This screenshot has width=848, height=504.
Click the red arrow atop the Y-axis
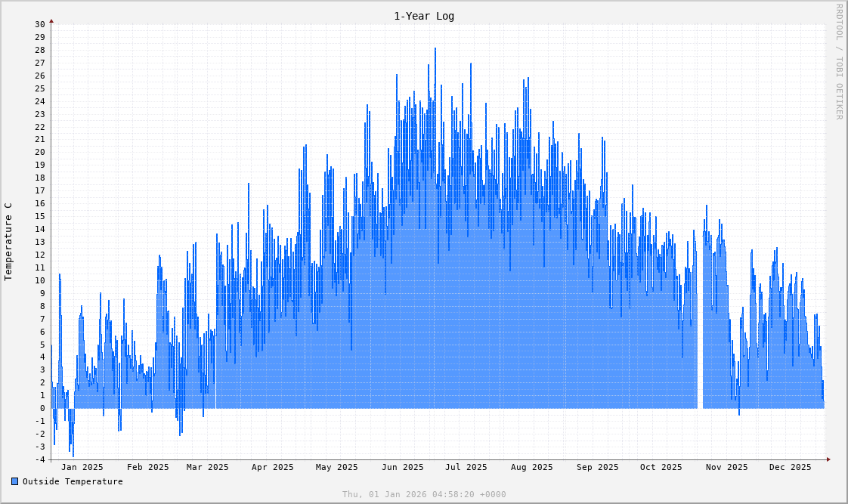tap(51, 21)
